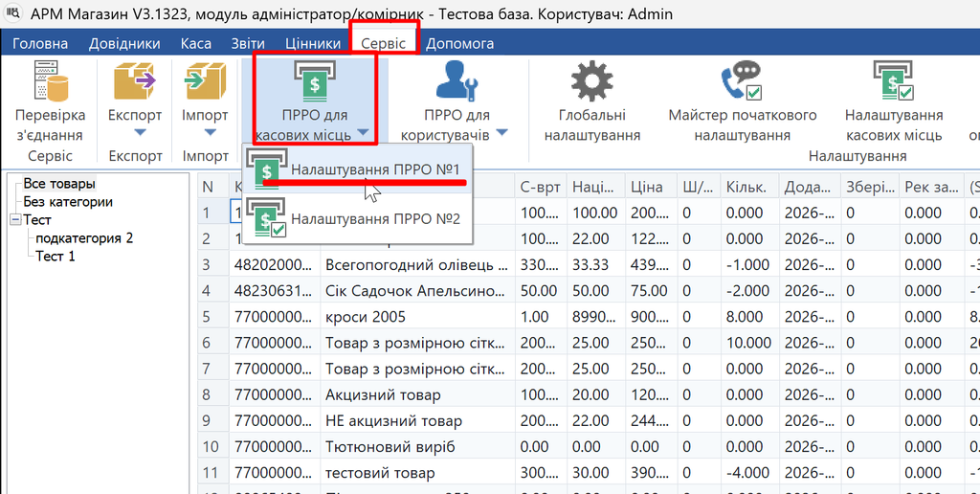Select the Тест category

coord(37,220)
